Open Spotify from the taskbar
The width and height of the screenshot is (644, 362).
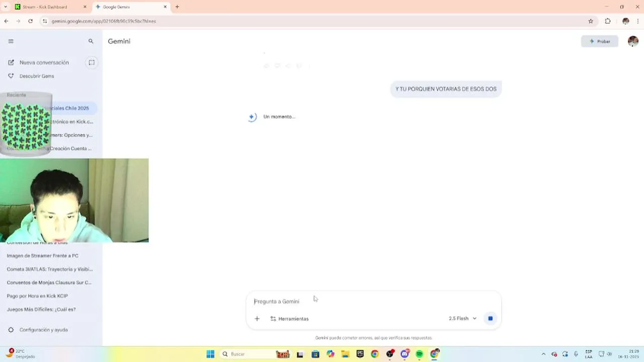click(419, 354)
